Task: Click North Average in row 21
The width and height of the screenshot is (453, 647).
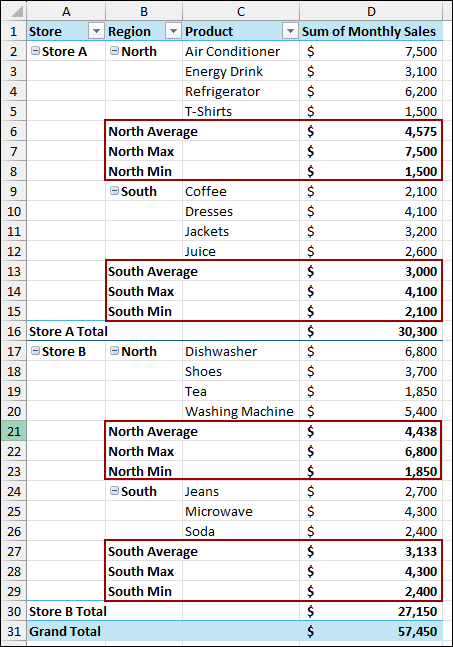Action: [x=153, y=432]
